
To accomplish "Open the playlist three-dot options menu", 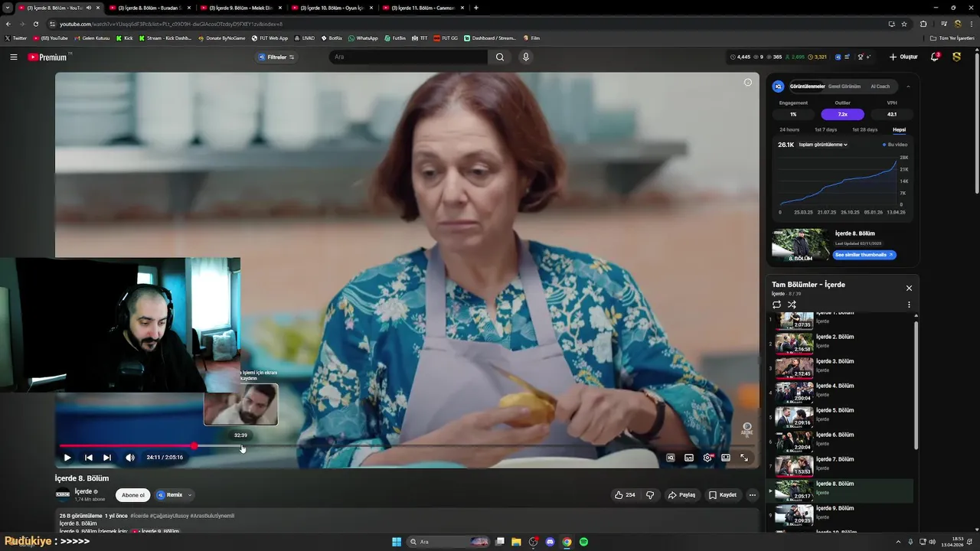I will coord(909,305).
